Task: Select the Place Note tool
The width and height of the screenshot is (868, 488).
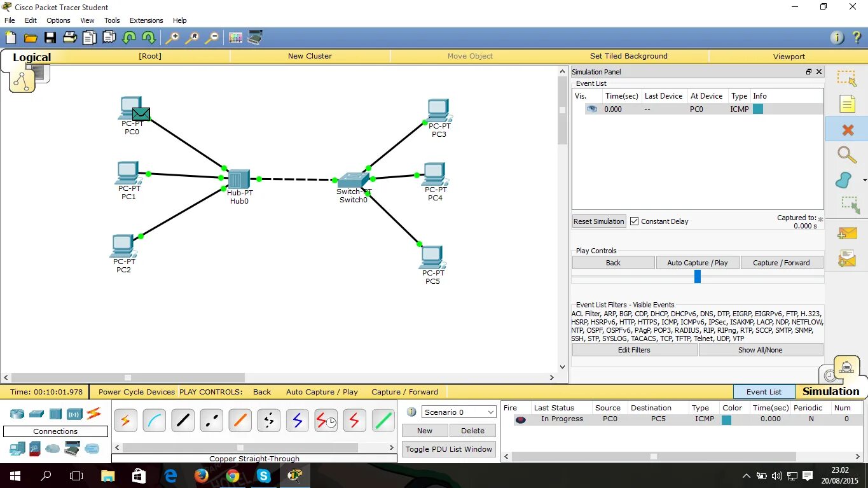Action: (x=847, y=104)
